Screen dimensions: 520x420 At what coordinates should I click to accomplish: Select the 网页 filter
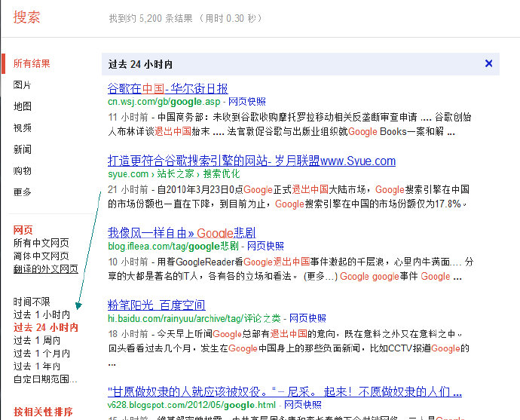[x=23, y=230]
